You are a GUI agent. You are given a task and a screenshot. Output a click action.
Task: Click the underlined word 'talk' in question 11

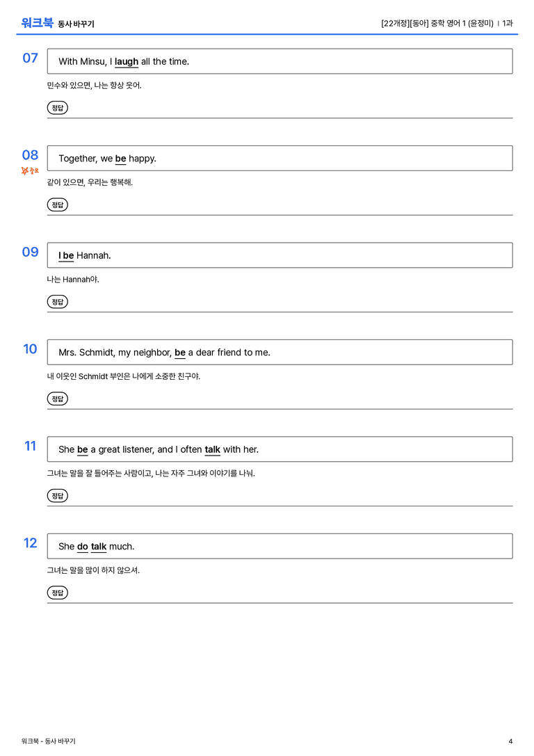click(x=213, y=449)
